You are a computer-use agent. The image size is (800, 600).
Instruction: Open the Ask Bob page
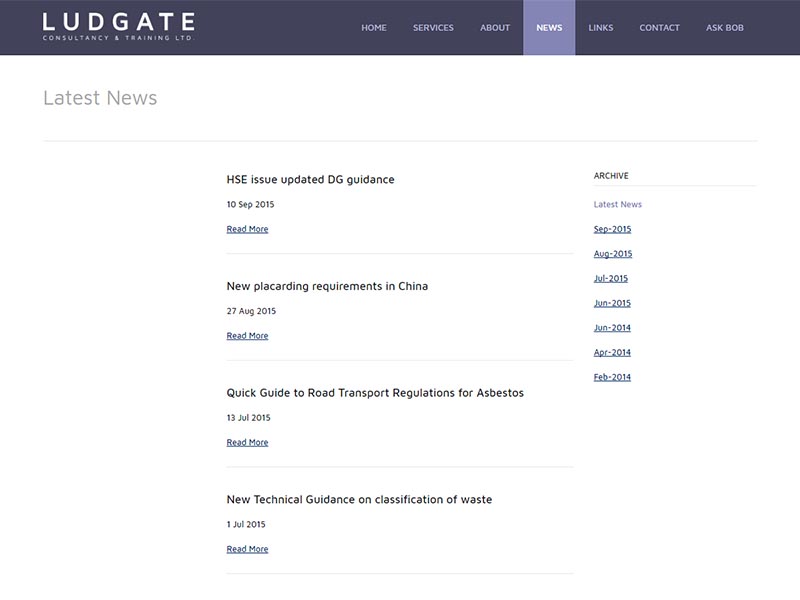pyautogui.click(x=725, y=28)
